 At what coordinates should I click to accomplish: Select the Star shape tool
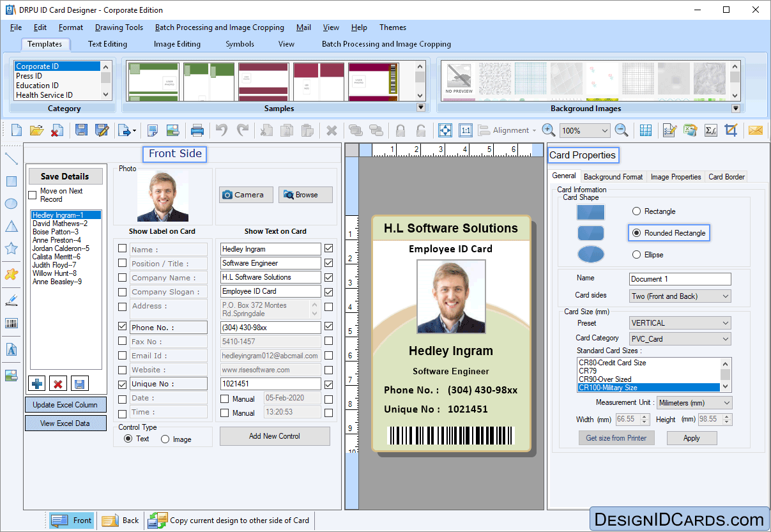click(x=11, y=248)
